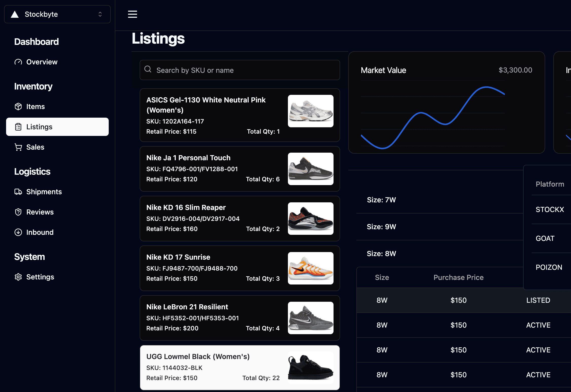Click the Sales cart icon
Screen dimensions: 571x392
[18, 147]
